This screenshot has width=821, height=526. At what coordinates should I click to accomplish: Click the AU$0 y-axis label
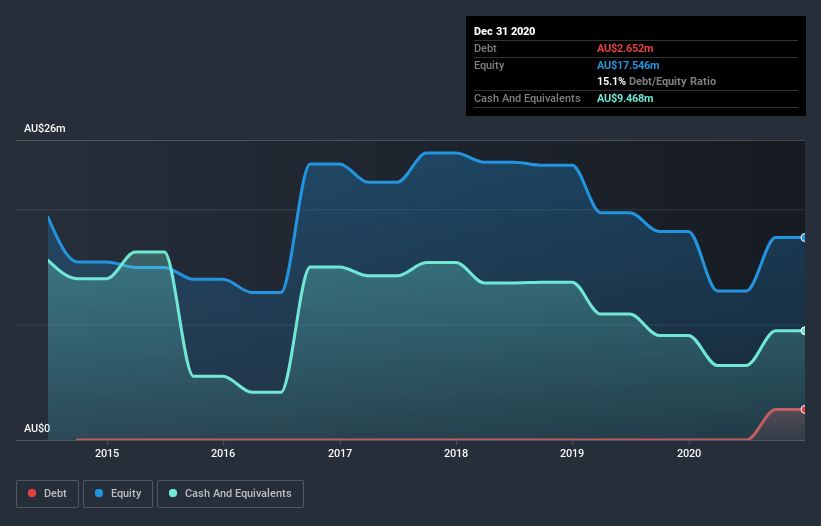click(x=37, y=428)
